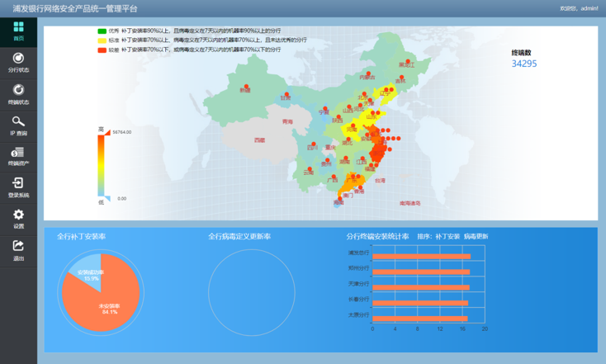Click the 浦发总行 bar in chart
Image resolution: width=606 pixels, height=364 pixels.
[x=421, y=257]
